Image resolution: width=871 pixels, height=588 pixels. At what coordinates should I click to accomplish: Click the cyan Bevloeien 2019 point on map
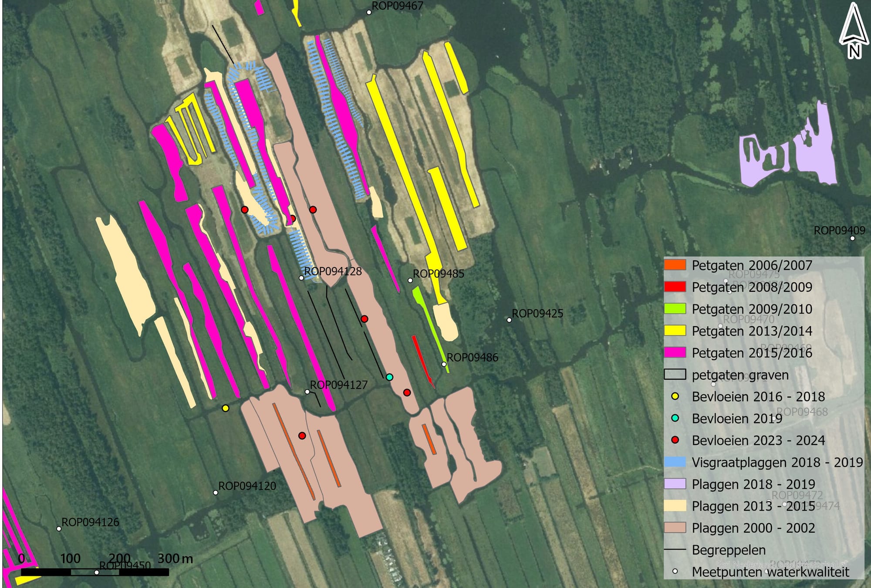[x=389, y=377]
